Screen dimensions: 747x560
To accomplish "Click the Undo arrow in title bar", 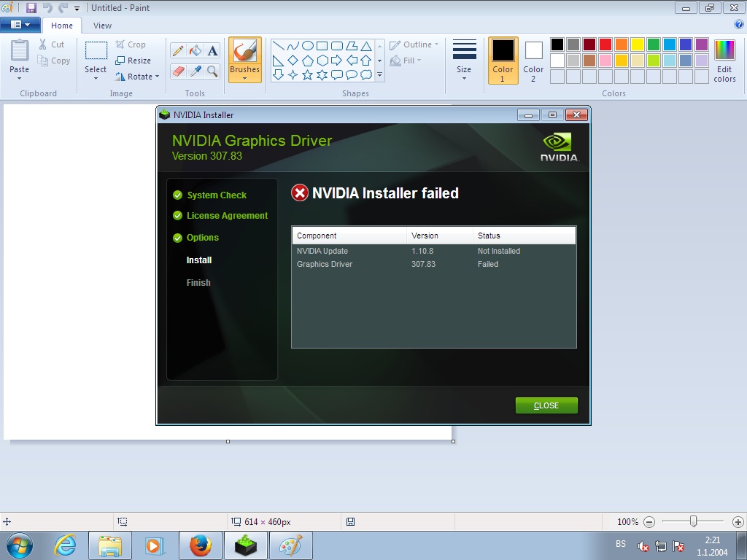I will click(47, 7).
